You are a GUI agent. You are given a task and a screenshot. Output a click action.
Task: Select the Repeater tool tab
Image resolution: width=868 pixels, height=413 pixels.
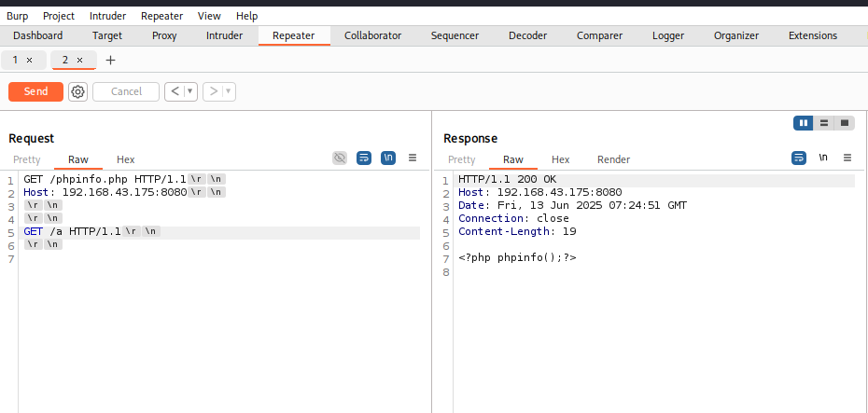click(x=293, y=36)
